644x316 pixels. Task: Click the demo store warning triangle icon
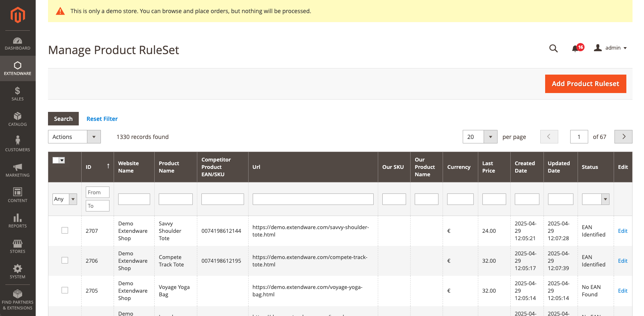tap(60, 11)
